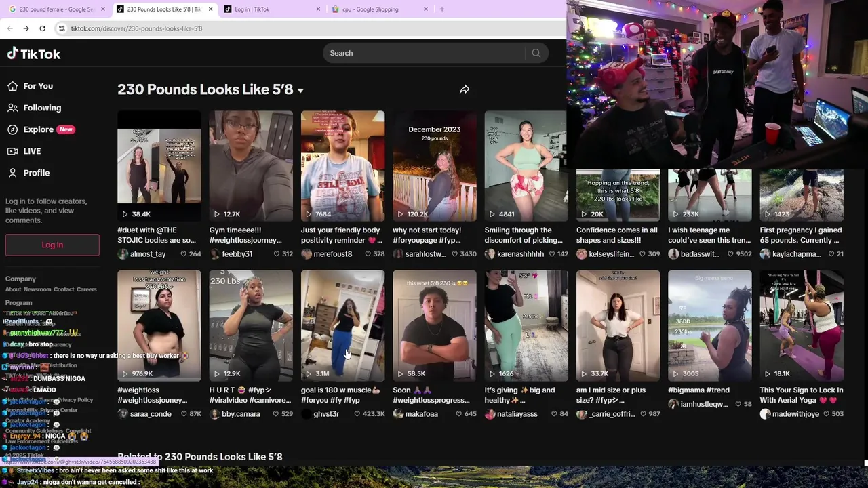Close the cpu Google Shopping tab
This screenshot has width=868, height=488.
pos(426,9)
